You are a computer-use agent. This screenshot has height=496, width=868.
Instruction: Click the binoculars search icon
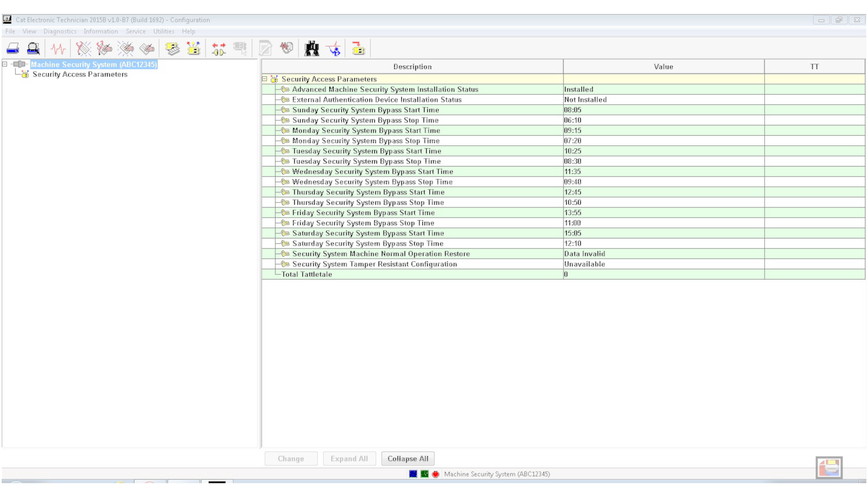(312, 49)
